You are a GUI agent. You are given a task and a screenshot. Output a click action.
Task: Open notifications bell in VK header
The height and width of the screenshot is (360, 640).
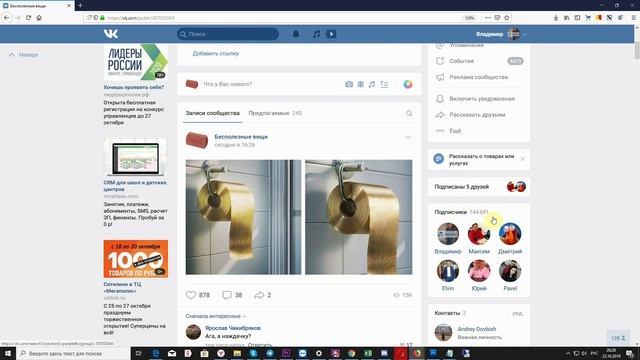(x=296, y=34)
